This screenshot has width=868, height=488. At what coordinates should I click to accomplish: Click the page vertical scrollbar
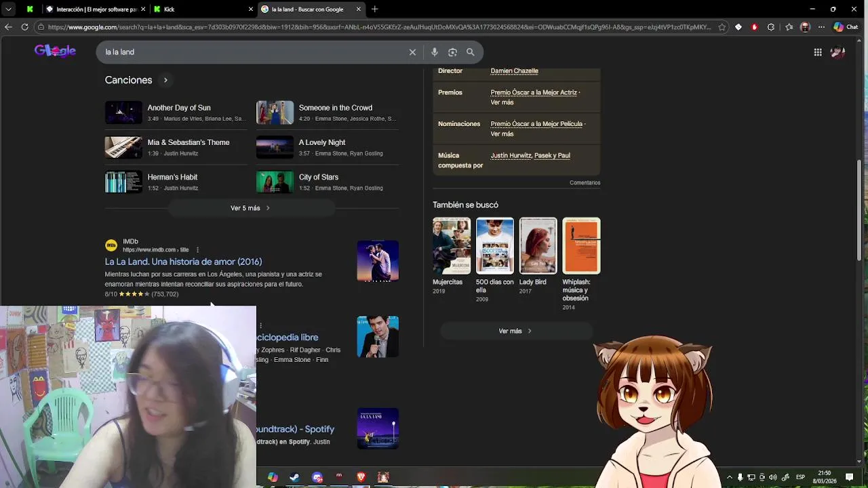[860, 210]
